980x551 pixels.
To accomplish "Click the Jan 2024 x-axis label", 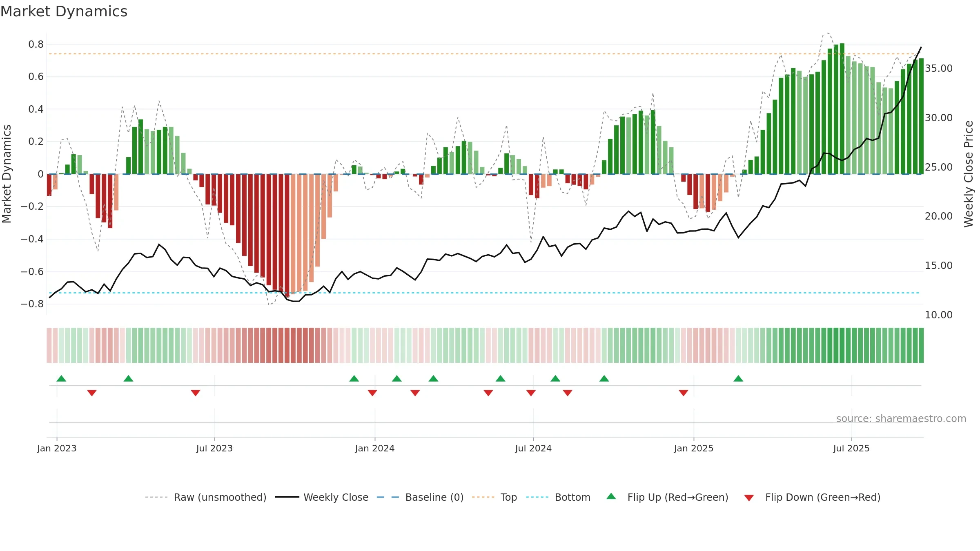I will (x=375, y=448).
